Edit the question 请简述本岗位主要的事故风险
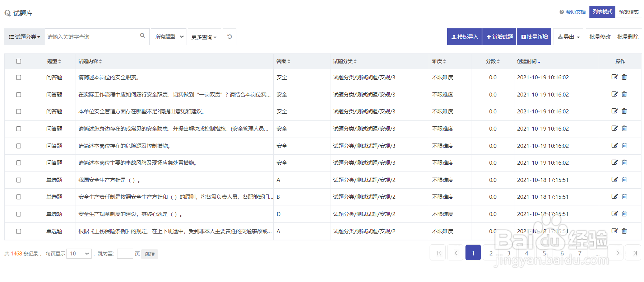 point(615,162)
